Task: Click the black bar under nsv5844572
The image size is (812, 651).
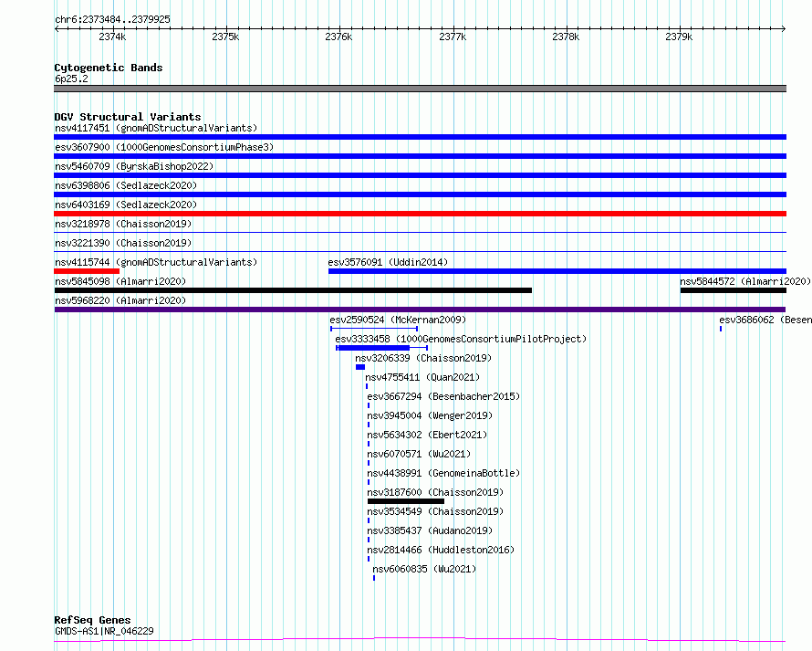Action: [x=734, y=290]
